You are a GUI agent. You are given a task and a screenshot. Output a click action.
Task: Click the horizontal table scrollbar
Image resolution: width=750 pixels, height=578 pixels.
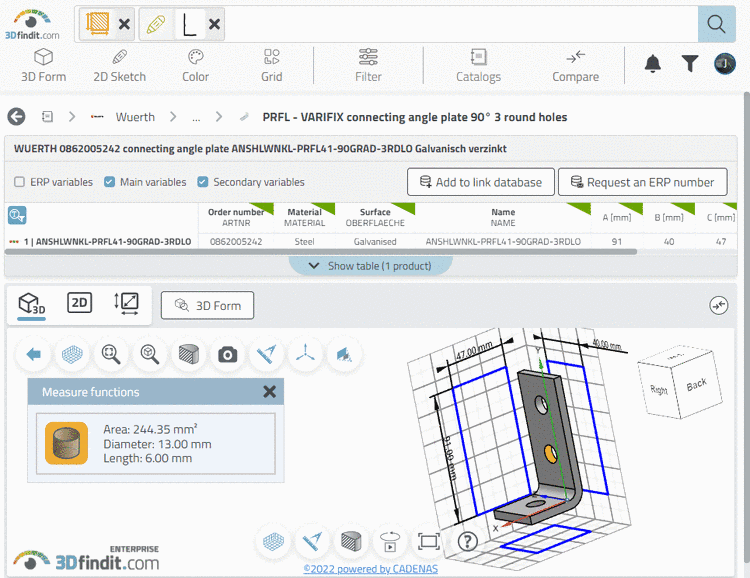[x=320, y=252]
